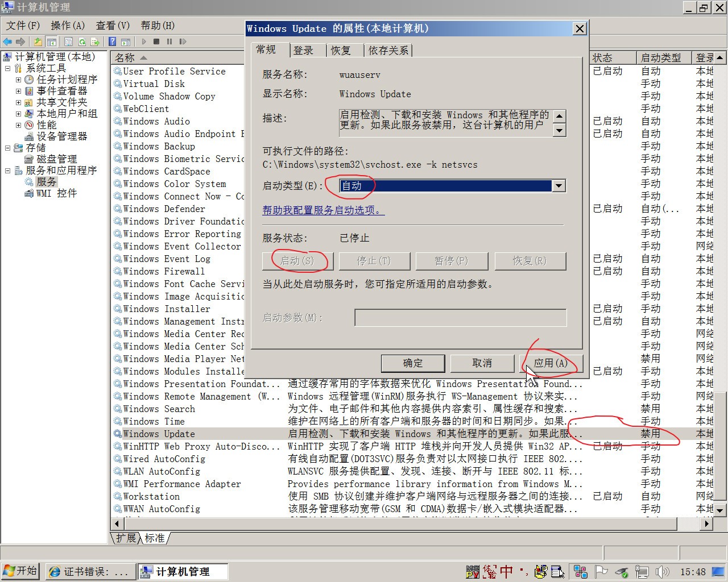Open the 操作(A) menu
Image resolution: width=728 pixels, height=582 pixels.
tap(68, 26)
